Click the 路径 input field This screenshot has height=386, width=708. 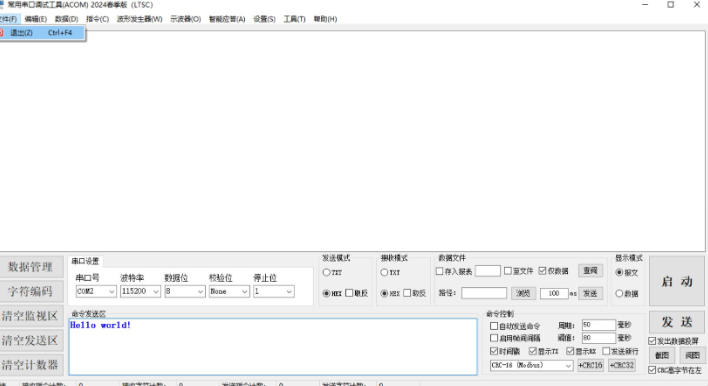click(x=484, y=293)
